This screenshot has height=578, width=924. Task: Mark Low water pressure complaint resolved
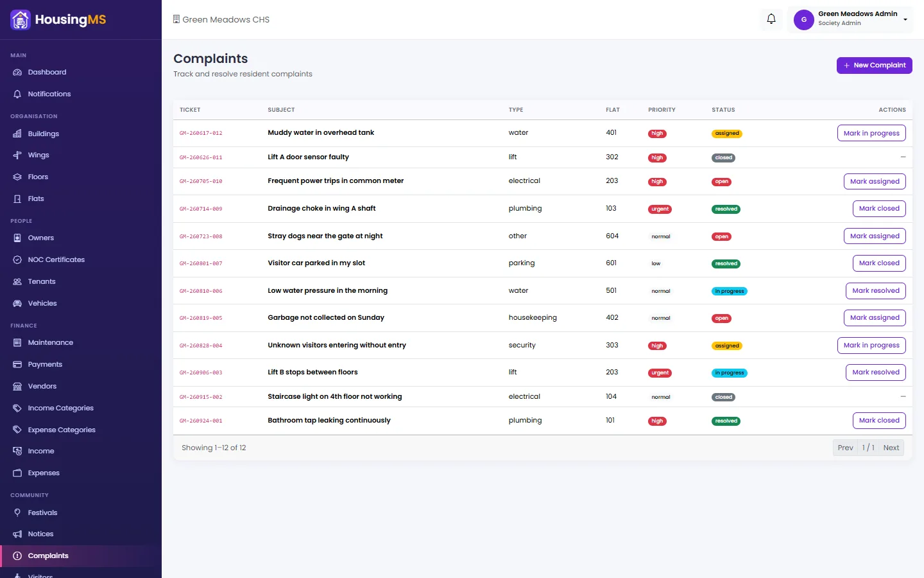[876, 291]
